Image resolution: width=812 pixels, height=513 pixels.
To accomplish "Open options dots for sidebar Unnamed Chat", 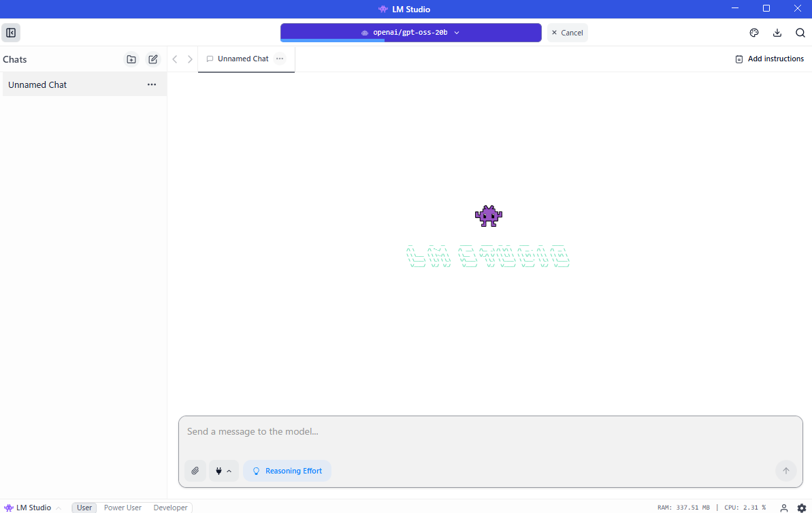I will [x=152, y=84].
